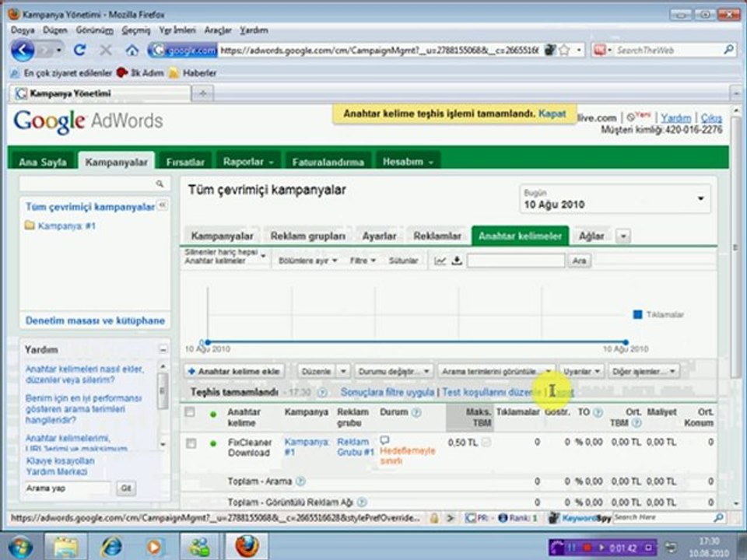
Task: Open Faturalandırma tab
Action: 328,162
